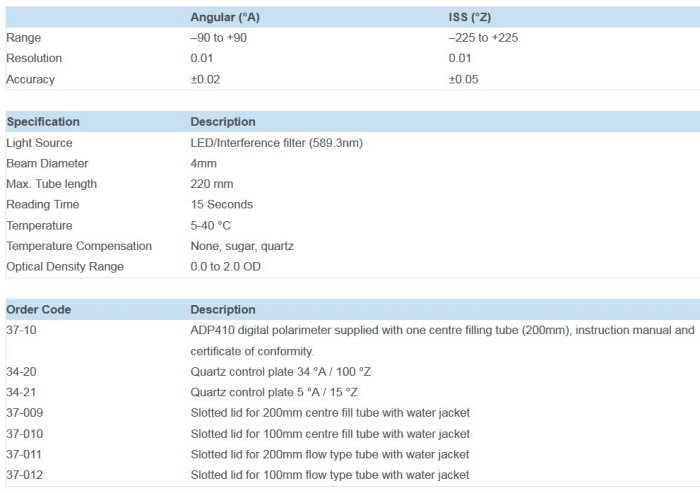Image resolution: width=700 pixels, height=493 pixels.
Task: Select the 220 mm tube length value
Action: point(211,184)
